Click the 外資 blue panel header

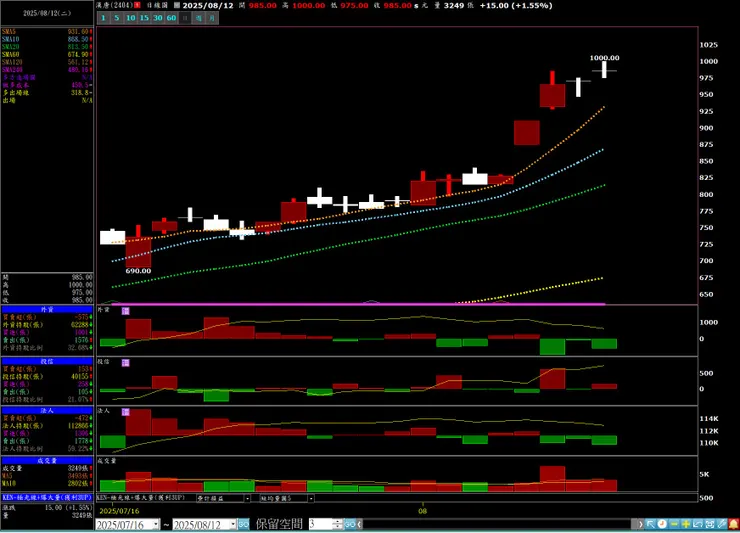click(47, 310)
